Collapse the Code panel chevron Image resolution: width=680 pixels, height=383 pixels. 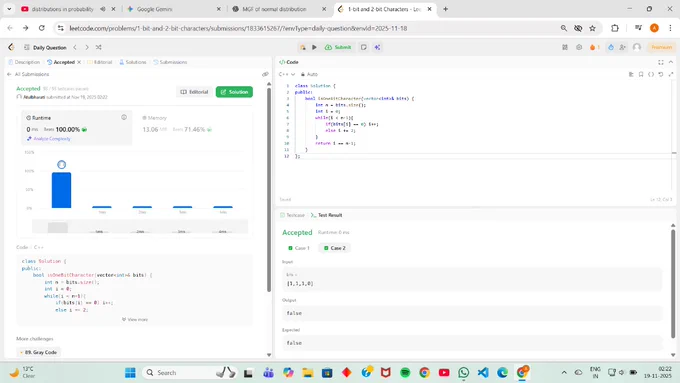(x=671, y=62)
